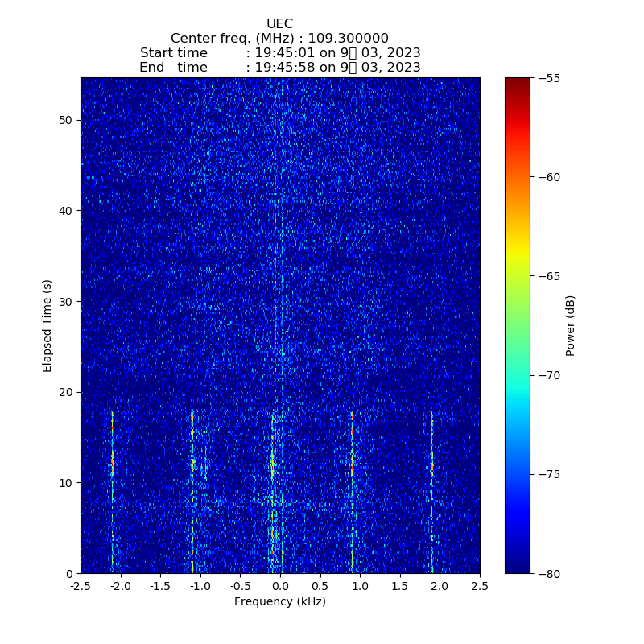644x644 pixels.
Task: Click the dark red top of colorbar
Action: pyautogui.click(x=518, y=81)
